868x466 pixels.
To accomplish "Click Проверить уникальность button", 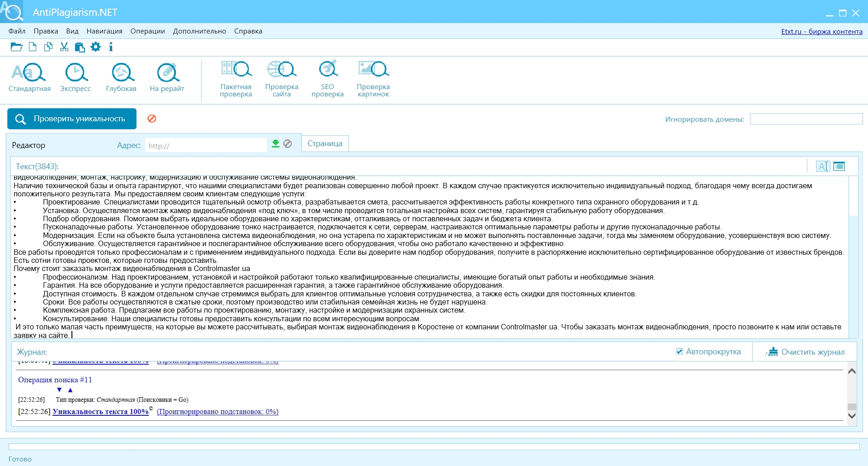I will (x=72, y=119).
